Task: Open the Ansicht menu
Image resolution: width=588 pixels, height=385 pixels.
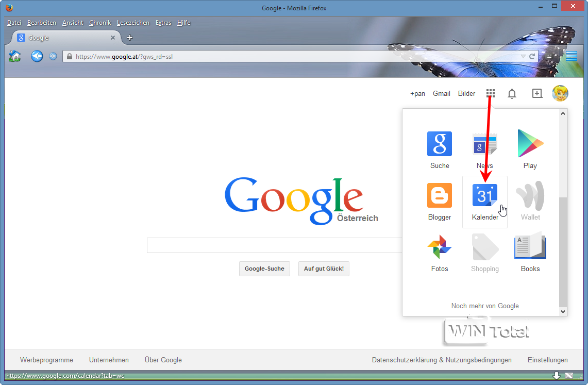Action: (x=73, y=23)
